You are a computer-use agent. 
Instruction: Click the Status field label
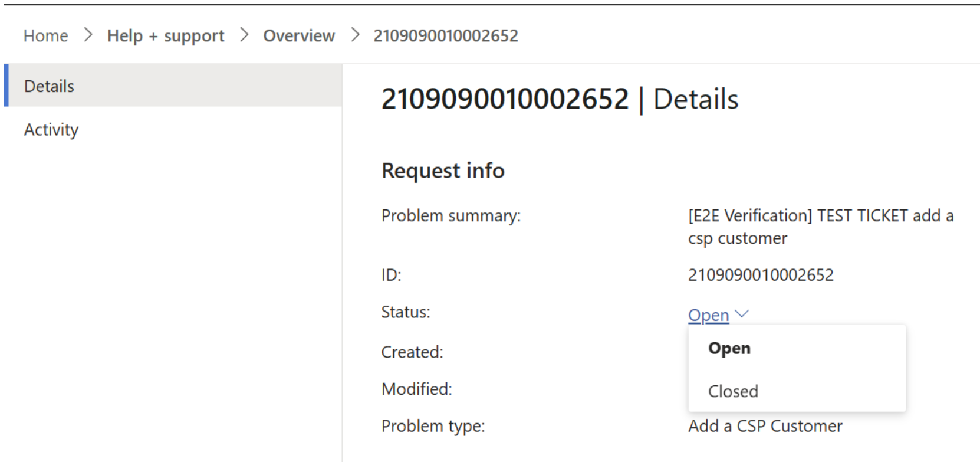[x=406, y=312]
